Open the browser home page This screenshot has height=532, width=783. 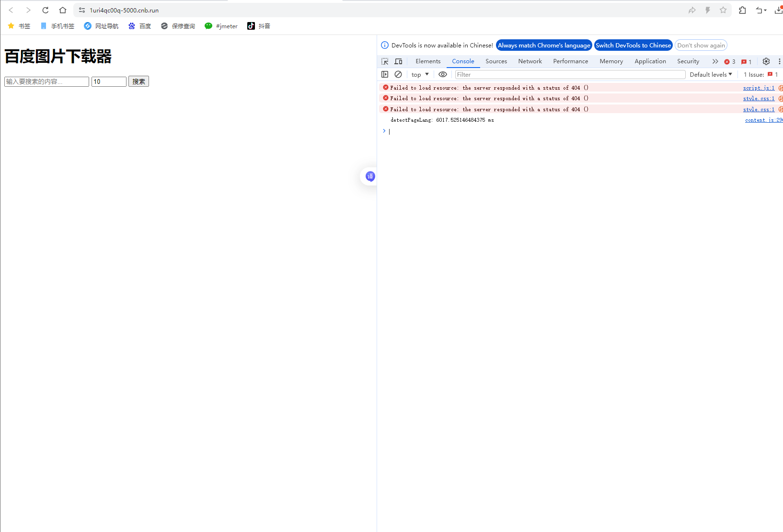[x=63, y=10]
